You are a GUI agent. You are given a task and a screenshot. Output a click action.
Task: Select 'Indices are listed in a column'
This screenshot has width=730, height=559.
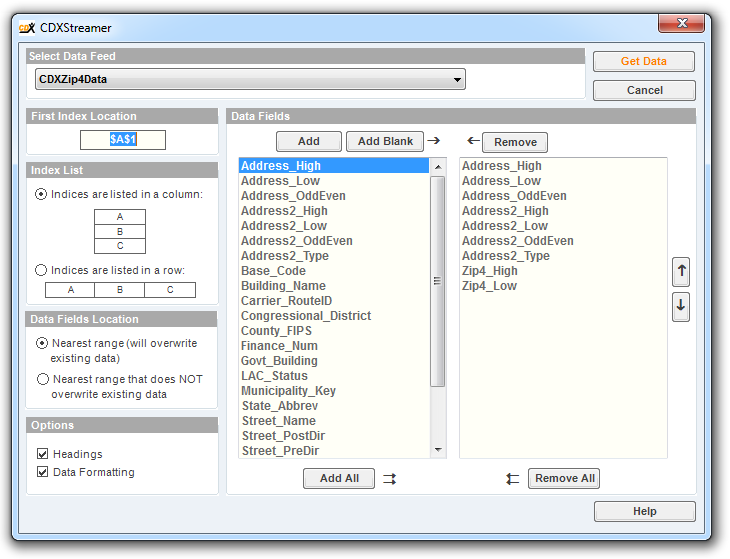pyautogui.click(x=41, y=194)
